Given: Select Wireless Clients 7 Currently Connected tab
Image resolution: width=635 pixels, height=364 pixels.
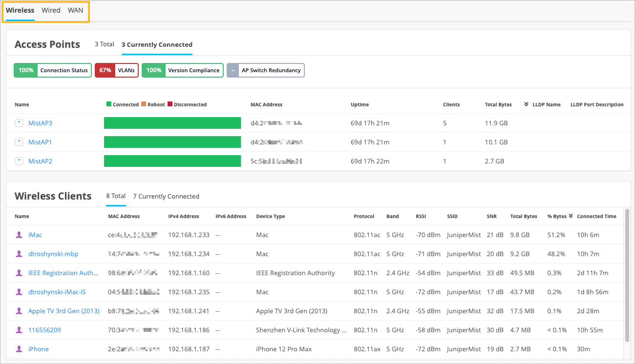Looking at the screenshot, I should (166, 196).
